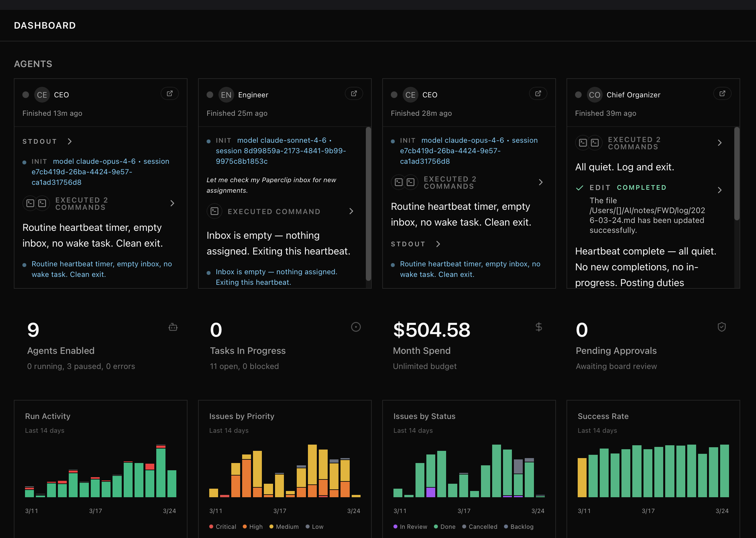This screenshot has height=538, width=756.
Task: Click the shield icon on Pending Approvals card
Action: click(x=722, y=327)
